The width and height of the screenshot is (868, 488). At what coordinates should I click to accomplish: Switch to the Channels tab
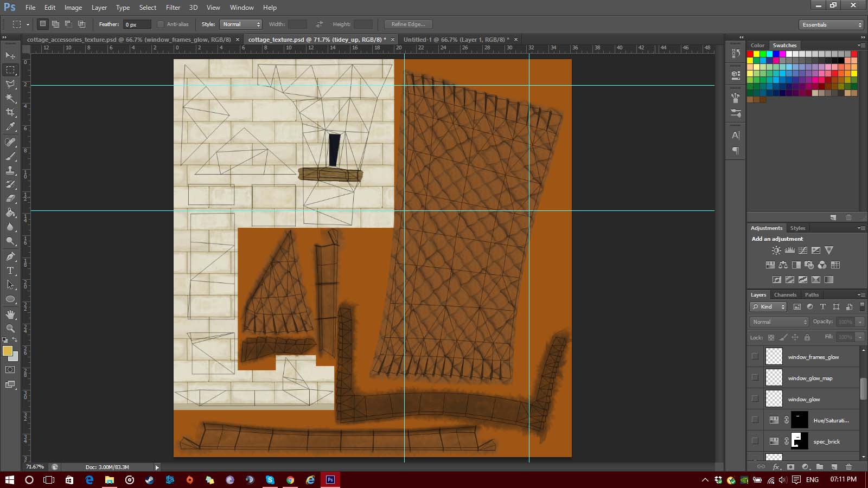785,295
